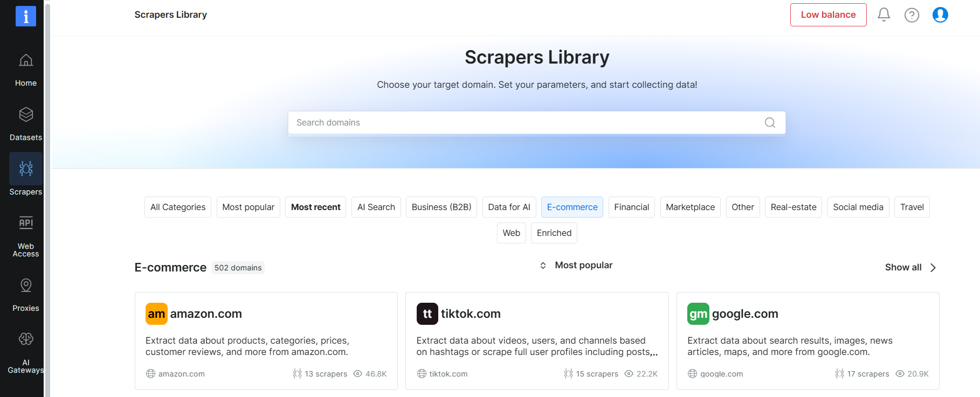This screenshot has width=980, height=397.
Task: Click eye views icon showing 22.2K
Action: pyautogui.click(x=629, y=374)
